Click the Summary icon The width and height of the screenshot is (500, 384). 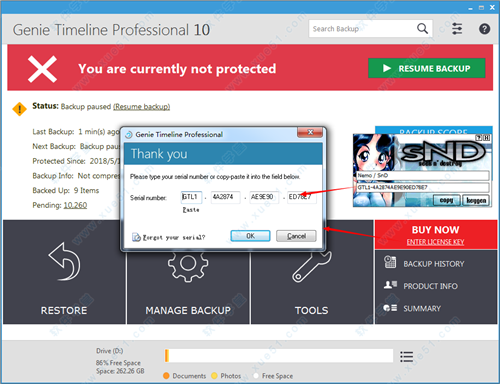(x=390, y=308)
